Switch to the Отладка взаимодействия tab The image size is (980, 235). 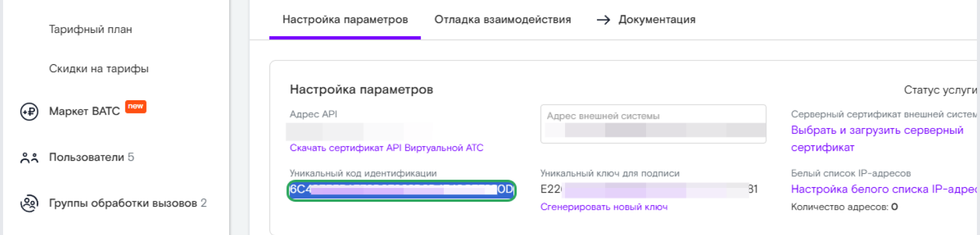502,20
